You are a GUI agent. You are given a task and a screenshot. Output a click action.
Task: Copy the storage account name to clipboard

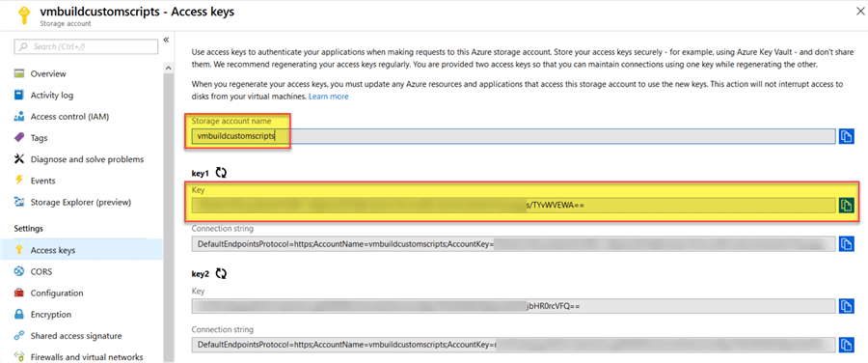pyautogui.click(x=846, y=136)
